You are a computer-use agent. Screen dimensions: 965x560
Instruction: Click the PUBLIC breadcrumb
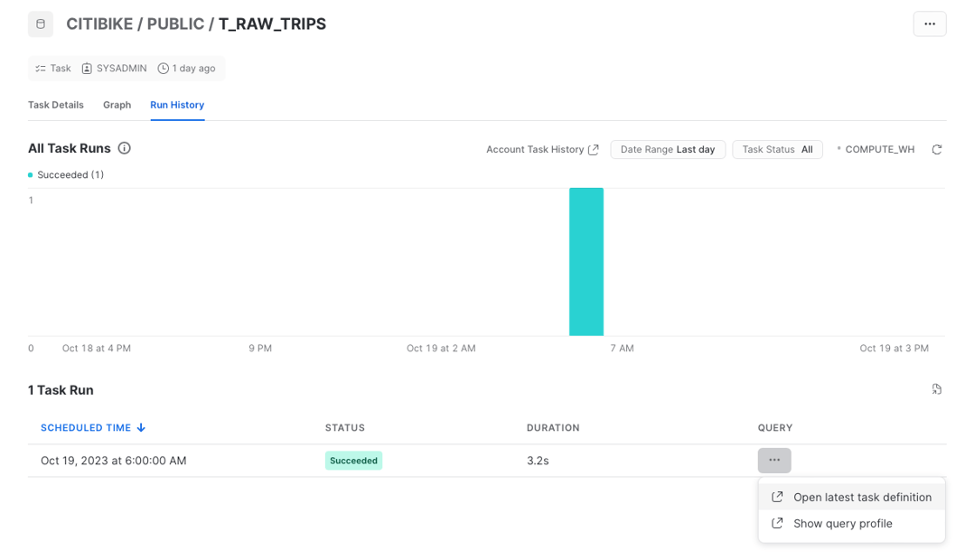coord(175,24)
